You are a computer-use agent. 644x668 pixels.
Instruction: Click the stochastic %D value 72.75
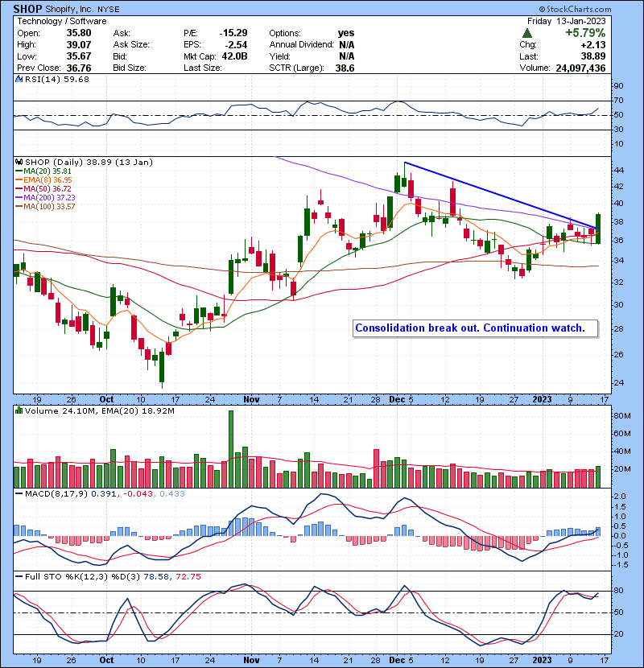point(188,576)
